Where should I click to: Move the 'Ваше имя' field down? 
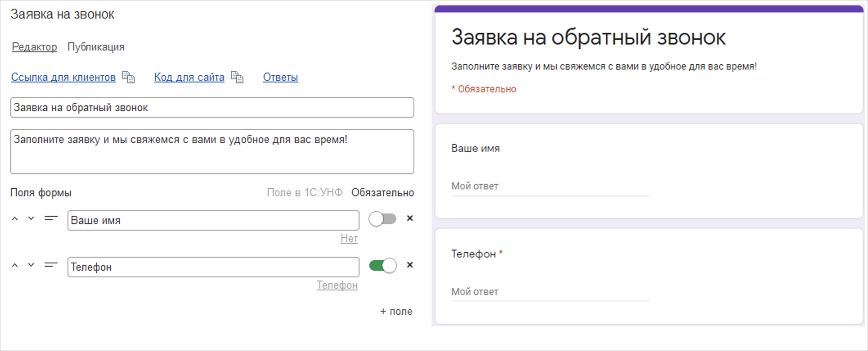pos(31,219)
